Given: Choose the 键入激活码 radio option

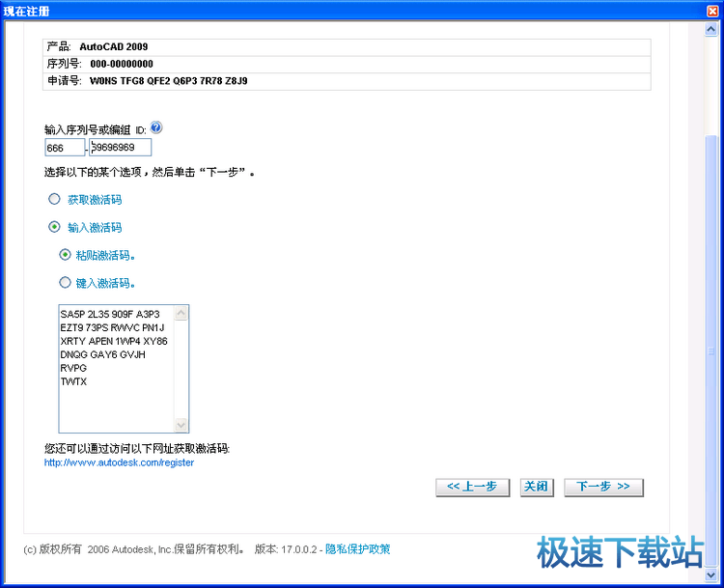Looking at the screenshot, I should [x=65, y=282].
